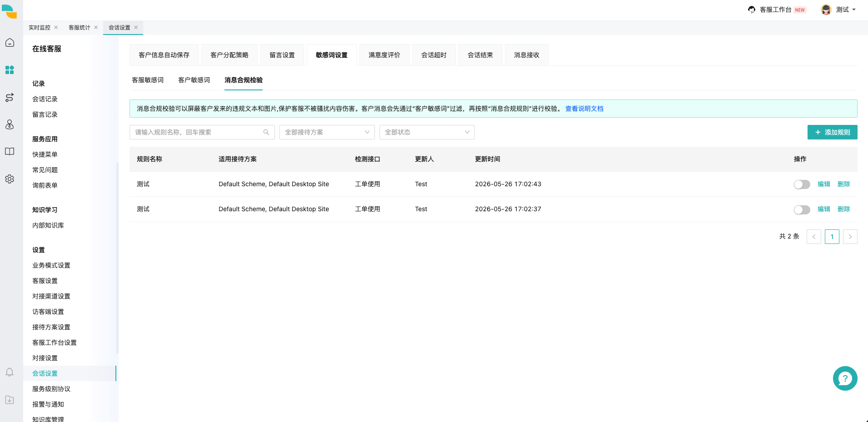
Task: Expand the 全部接待方案 dropdown
Action: point(327,132)
